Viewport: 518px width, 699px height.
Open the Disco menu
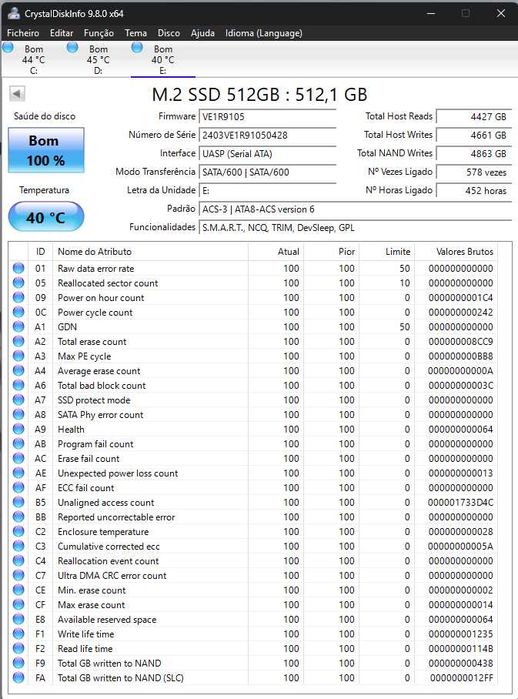click(x=169, y=33)
